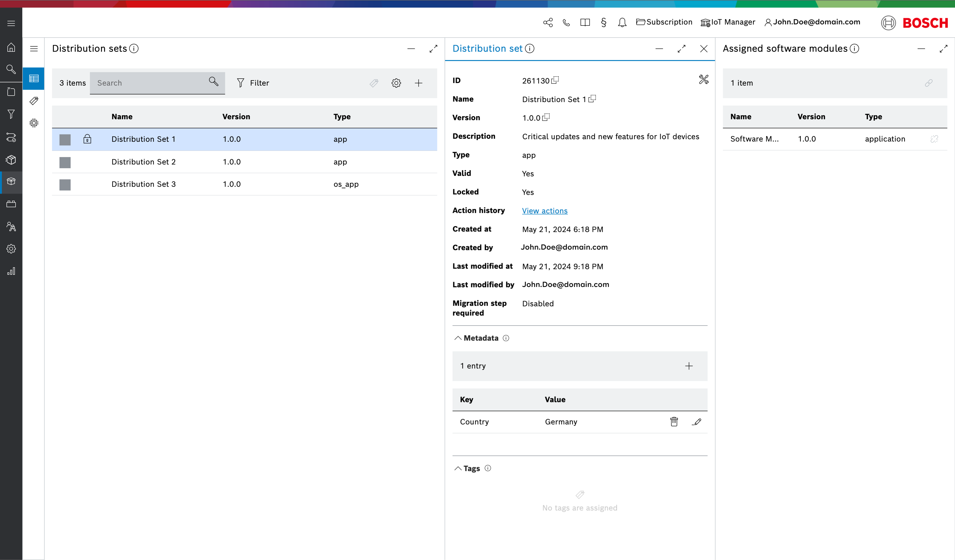The width and height of the screenshot is (955, 560).
Task: Open the IoT Manager menu
Action: (x=728, y=22)
